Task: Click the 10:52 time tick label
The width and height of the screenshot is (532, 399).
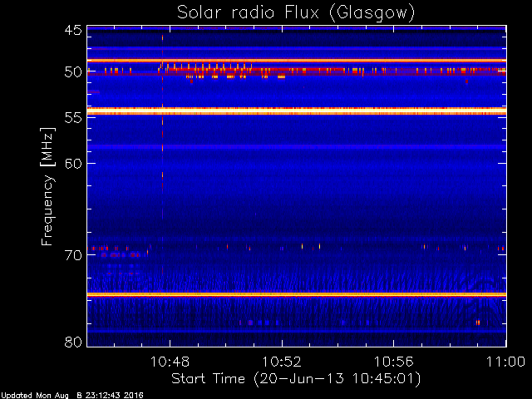Action: [282, 362]
